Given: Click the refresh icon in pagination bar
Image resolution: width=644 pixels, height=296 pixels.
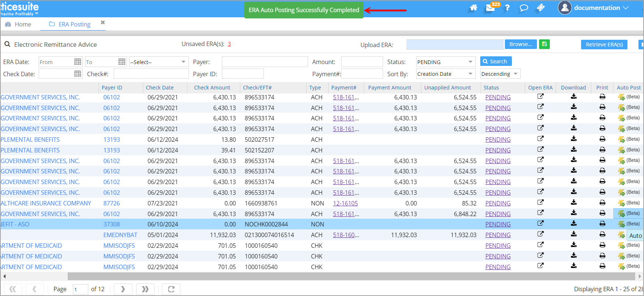Looking at the screenshot, I should [x=171, y=289].
